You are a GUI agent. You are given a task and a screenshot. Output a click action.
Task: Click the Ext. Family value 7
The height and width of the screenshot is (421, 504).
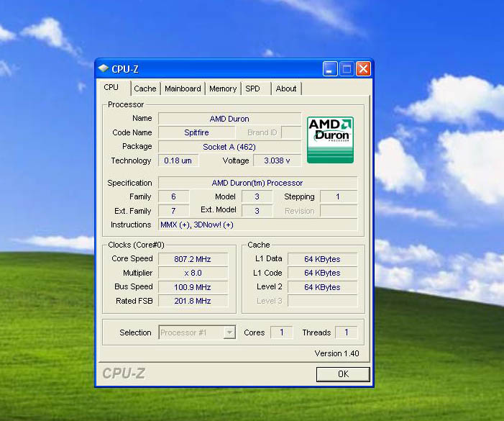coord(173,211)
